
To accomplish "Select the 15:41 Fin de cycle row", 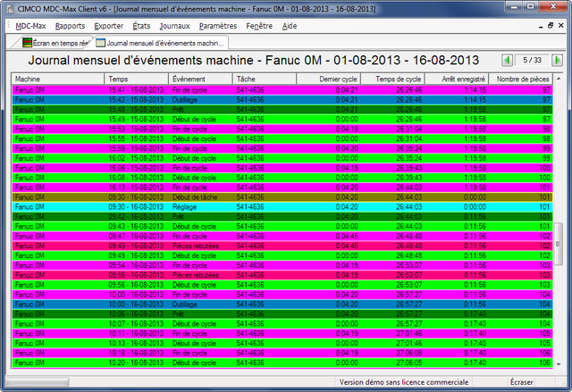I will click(x=282, y=90).
